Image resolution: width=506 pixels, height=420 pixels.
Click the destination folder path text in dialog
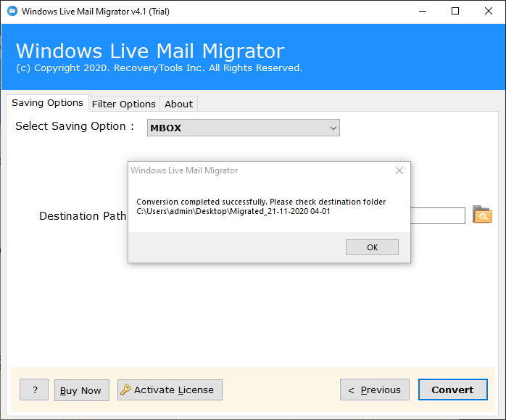pos(233,212)
